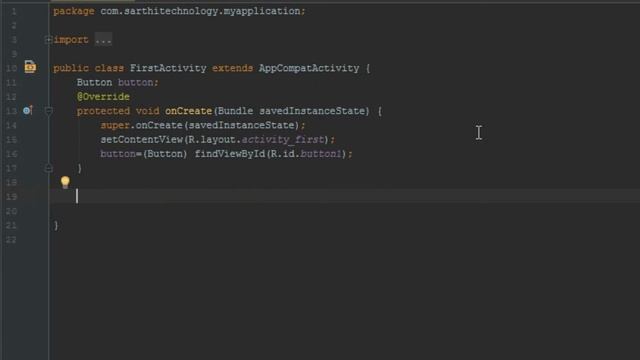This screenshot has height=360, width=640.
Task: Place cursor on empty line 19
Action: pos(344,196)
